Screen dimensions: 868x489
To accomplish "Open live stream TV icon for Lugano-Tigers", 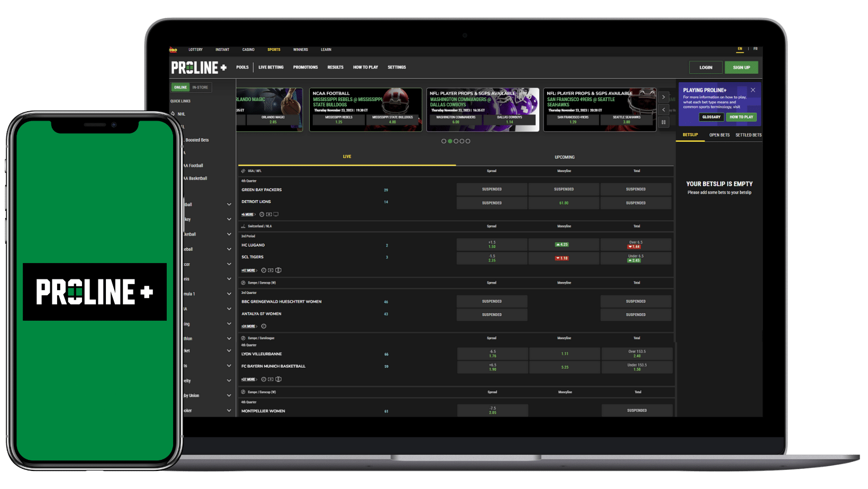I will (278, 270).
